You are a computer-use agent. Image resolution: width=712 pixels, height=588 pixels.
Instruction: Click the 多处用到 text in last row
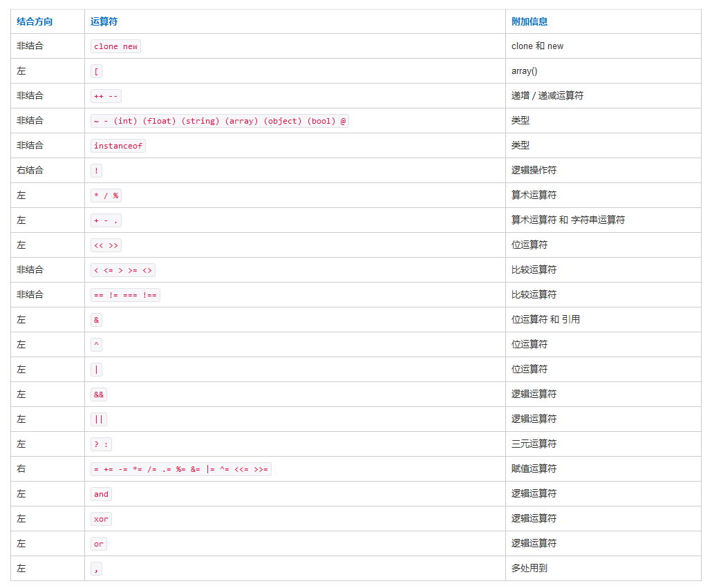pos(529,569)
